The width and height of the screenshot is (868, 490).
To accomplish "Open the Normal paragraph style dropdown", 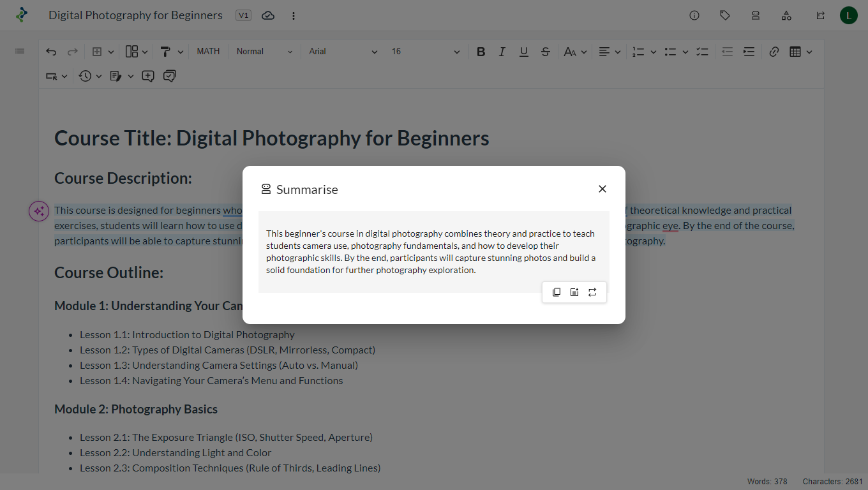I will pos(264,52).
